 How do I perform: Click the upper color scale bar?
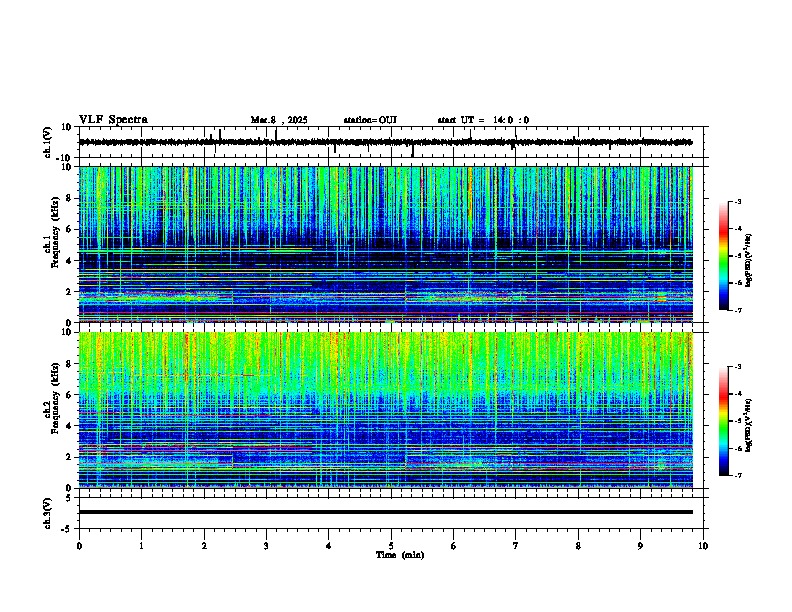[x=724, y=256]
